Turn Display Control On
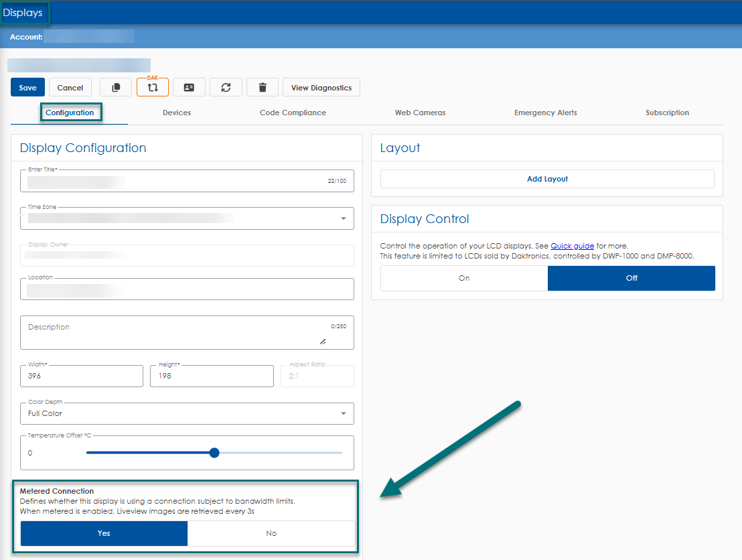The height and width of the screenshot is (560, 742). point(464,278)
